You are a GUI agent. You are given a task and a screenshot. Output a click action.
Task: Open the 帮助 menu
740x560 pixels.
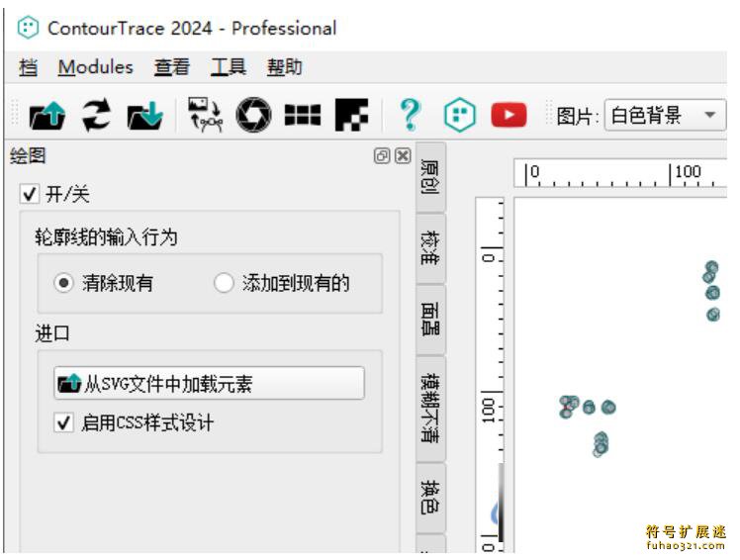point(284,67)
